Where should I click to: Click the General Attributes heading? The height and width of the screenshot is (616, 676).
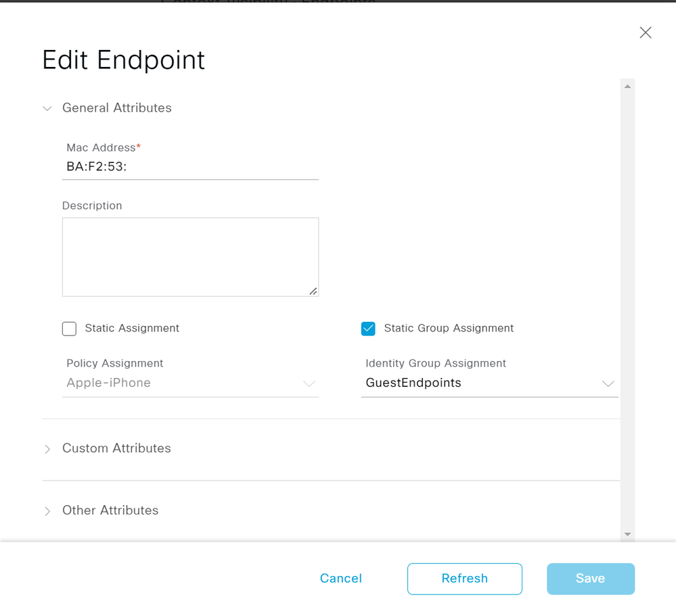tap(117, 108)
